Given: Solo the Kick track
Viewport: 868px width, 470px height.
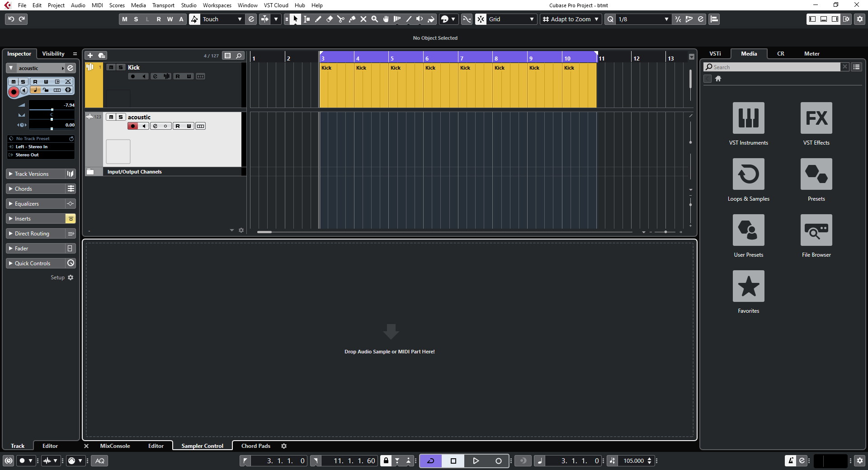Looking at the screenshot, I should tap(121, 67).
